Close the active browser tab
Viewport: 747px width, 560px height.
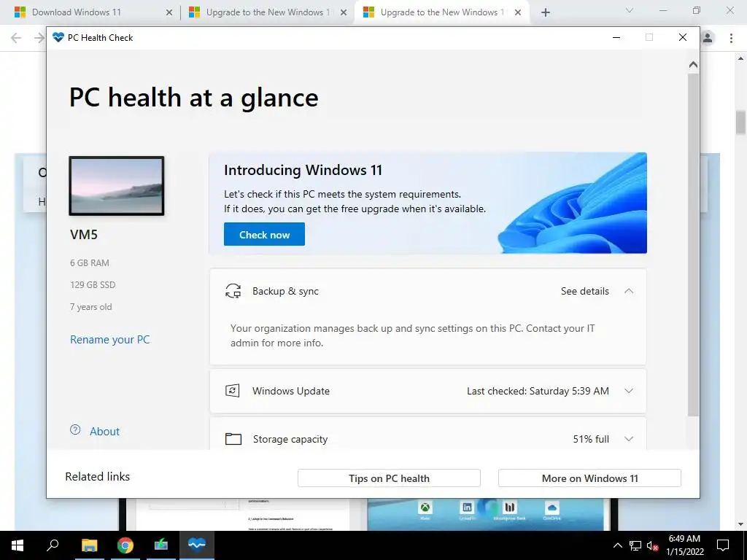pos(518,13)
